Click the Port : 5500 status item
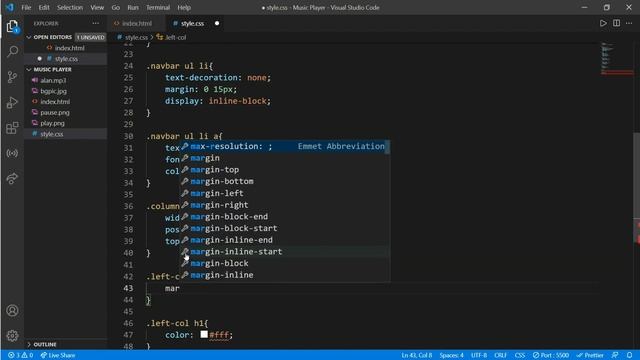Image resolution: width=640 pixels, height=360 pixels. [x=551, y=355]
